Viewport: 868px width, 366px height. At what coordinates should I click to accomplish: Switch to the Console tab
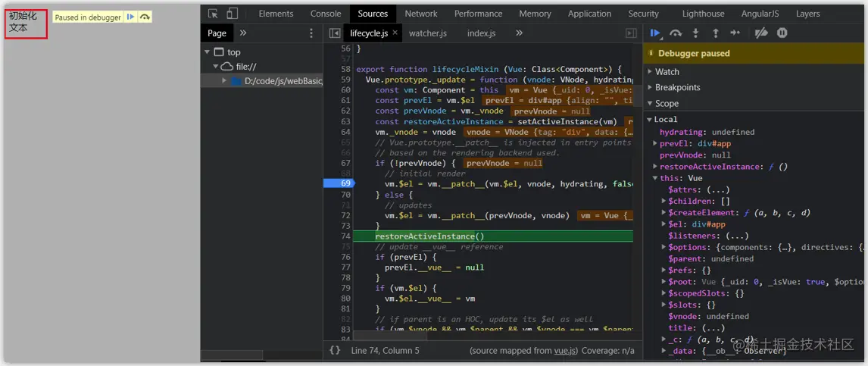point(326,14)
